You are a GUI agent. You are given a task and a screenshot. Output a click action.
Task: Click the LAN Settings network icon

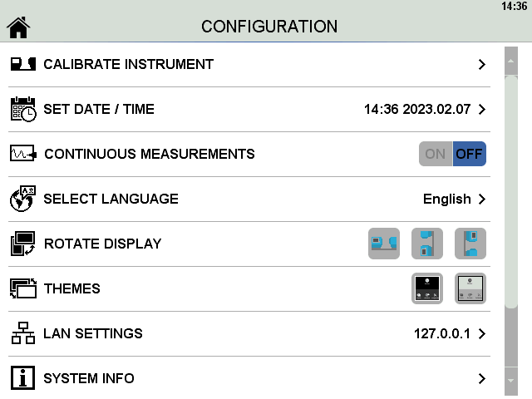point(23,333)
